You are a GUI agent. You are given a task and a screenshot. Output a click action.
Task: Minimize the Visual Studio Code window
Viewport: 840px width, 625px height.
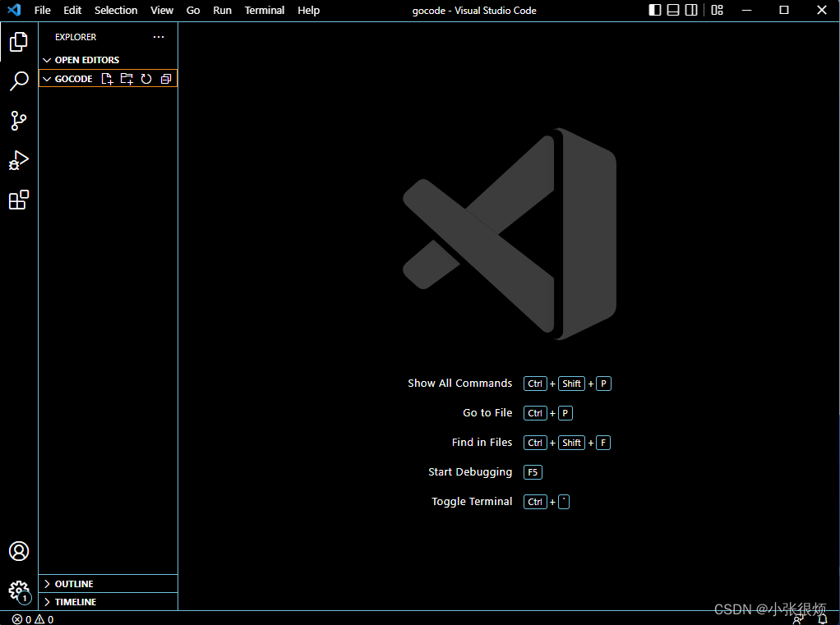pyautogui.click(x=746, y=10)
